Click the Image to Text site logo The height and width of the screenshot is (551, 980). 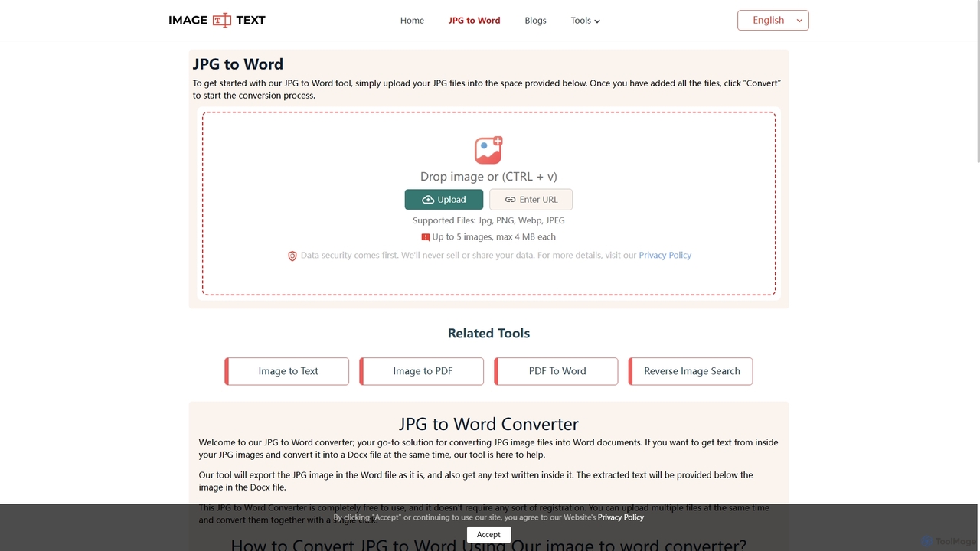click(217, 20)
